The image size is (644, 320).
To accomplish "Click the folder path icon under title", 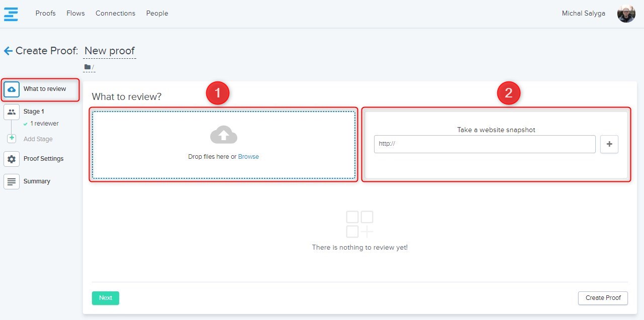I will coord(87,67).
